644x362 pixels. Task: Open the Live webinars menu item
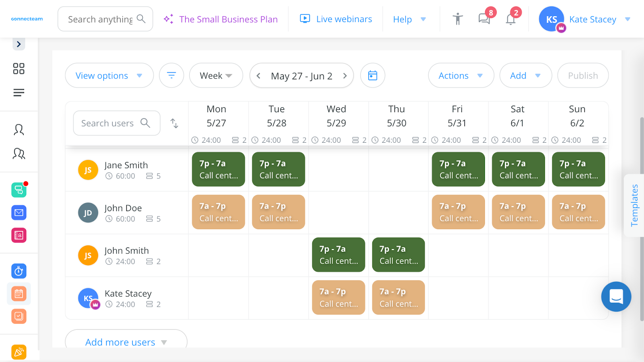point(336,19)
